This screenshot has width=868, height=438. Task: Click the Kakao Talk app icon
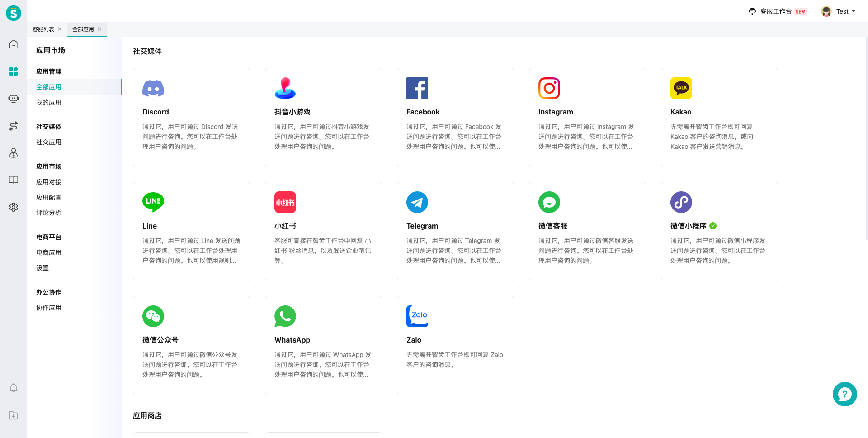681,88
